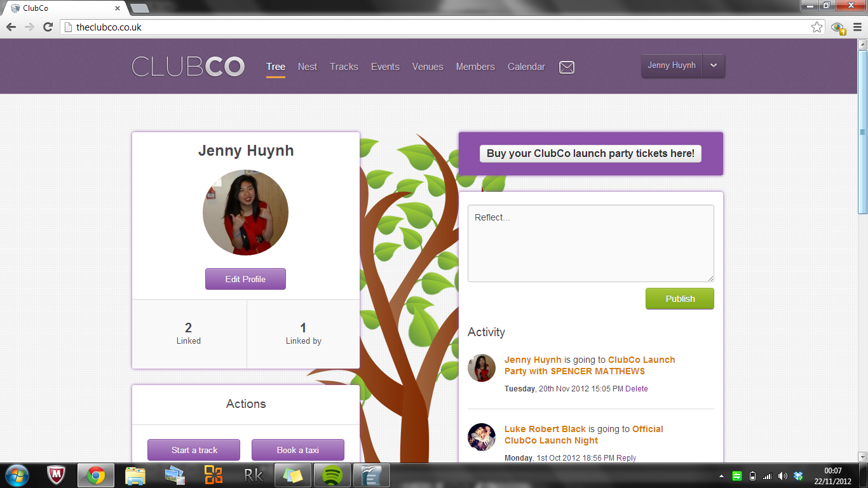Open the Rk taskbar application

pyautogui.click(x=254, y=475)
